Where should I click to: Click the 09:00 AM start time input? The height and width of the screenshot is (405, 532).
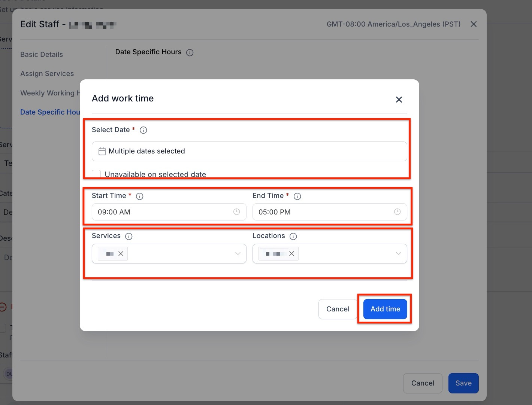(161, 212)
